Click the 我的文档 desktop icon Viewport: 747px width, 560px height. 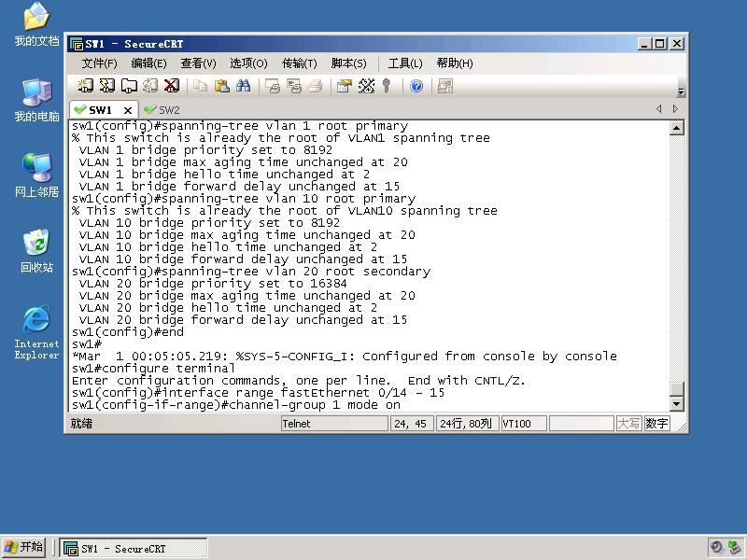click(x=36, y=25)
